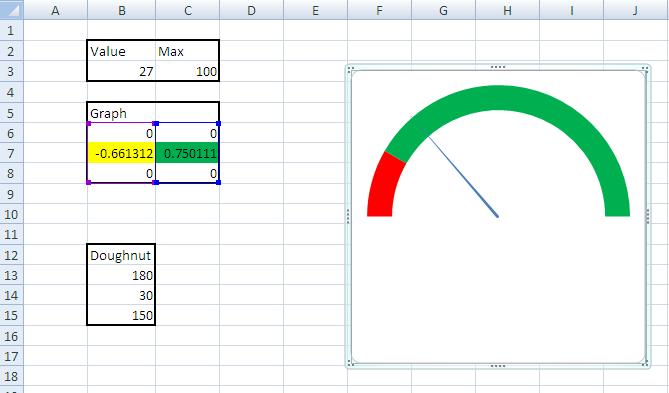Select row 1 header

(12, 31)
